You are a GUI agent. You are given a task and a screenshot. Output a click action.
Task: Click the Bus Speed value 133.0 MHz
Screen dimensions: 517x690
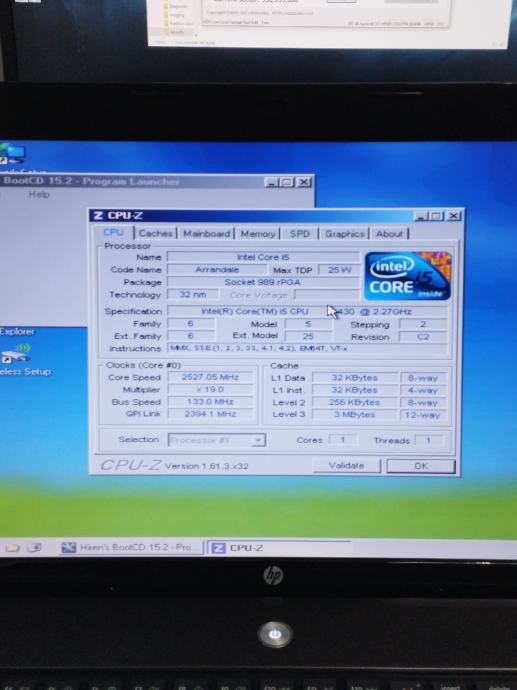[210, 402]
